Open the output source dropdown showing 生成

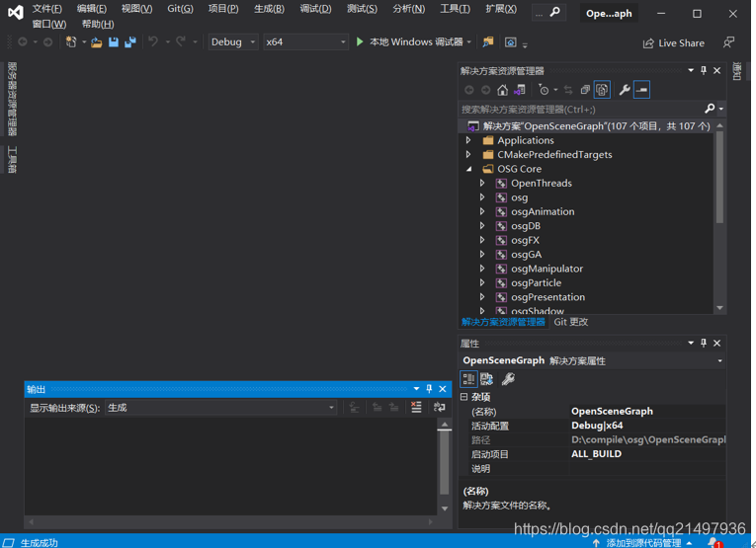click(x=220, y=408)
